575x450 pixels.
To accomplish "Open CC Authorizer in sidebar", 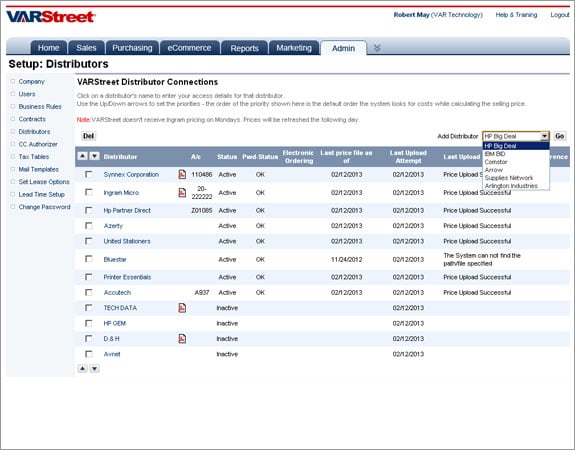I will point(38,144).
